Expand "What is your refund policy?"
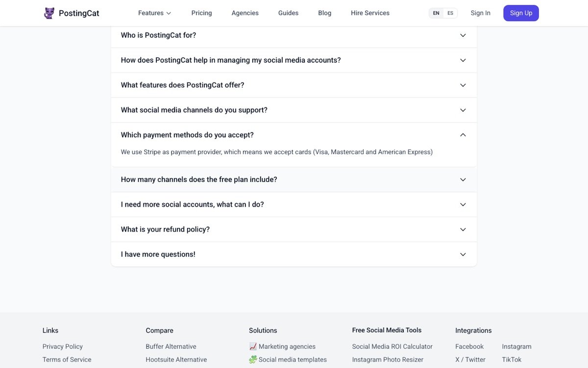The width and height of the screenshot is (588, 368). tap(294, 230)
